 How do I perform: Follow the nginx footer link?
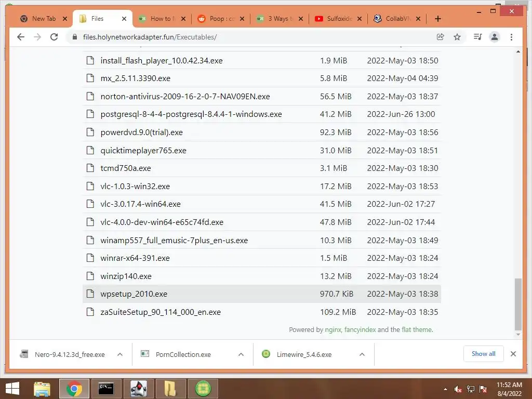[333, 330]
